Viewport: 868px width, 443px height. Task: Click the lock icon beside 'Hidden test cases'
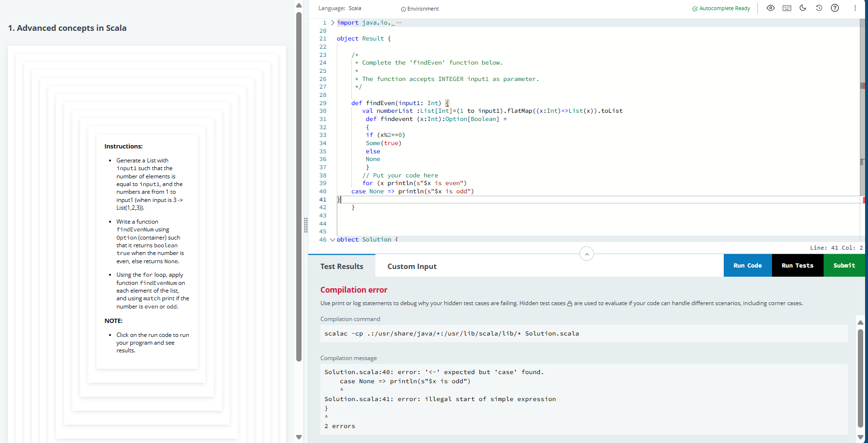click(570, 304)
